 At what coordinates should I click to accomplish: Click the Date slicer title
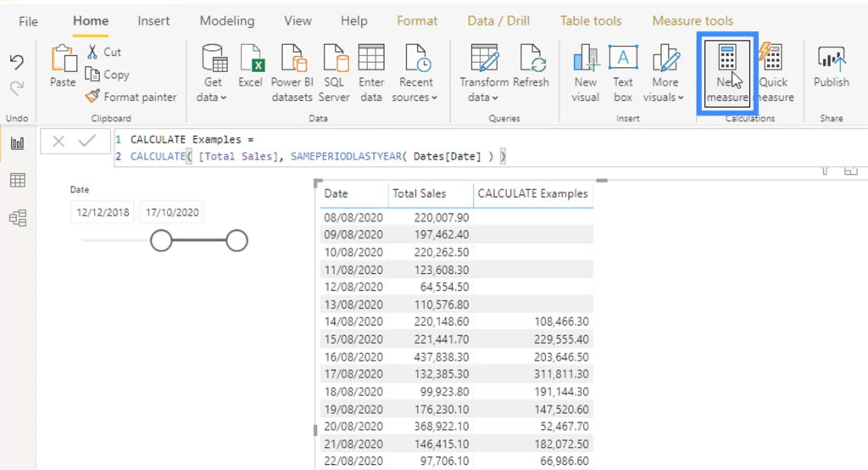coord(80,189)
